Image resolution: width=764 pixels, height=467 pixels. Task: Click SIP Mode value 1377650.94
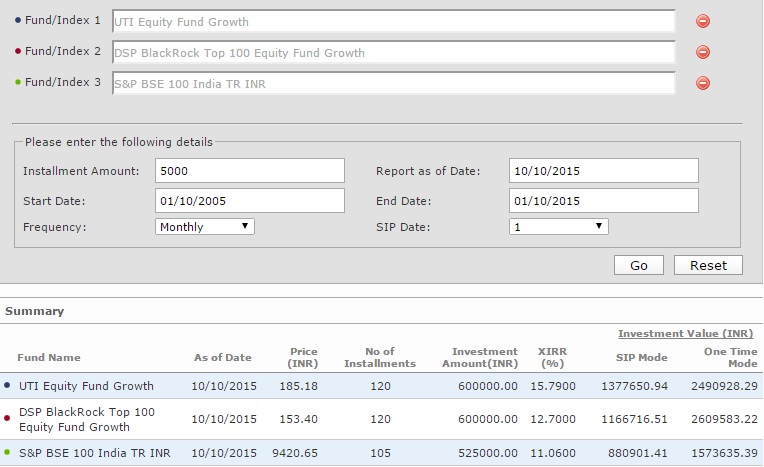click(634, 386)
